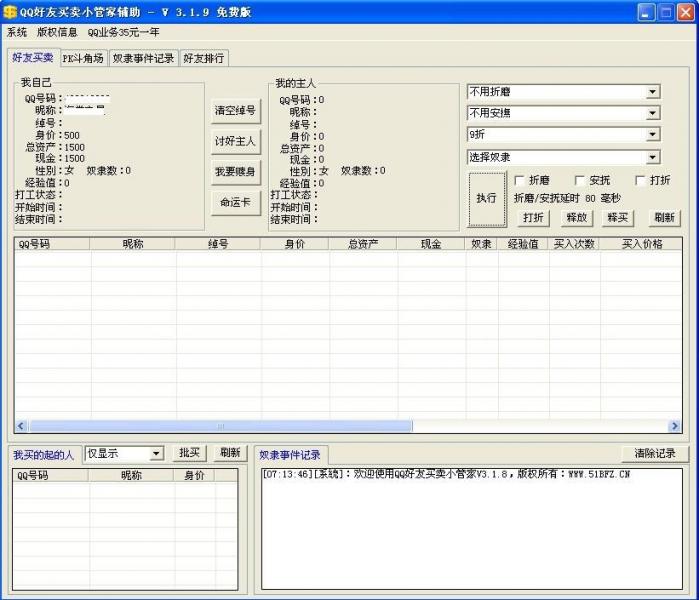Click the 我买的起的人 tab
Screen dimensions: 699x600
click(x=44, y=455)
